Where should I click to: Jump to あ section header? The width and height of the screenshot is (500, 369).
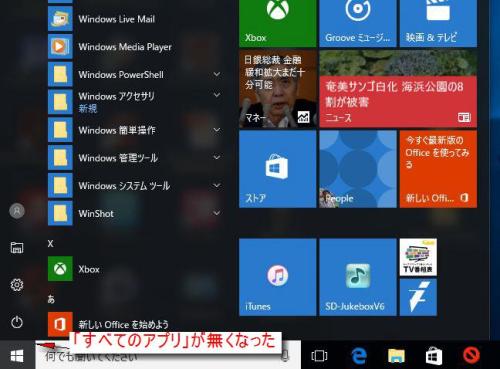tap(51, 299)
